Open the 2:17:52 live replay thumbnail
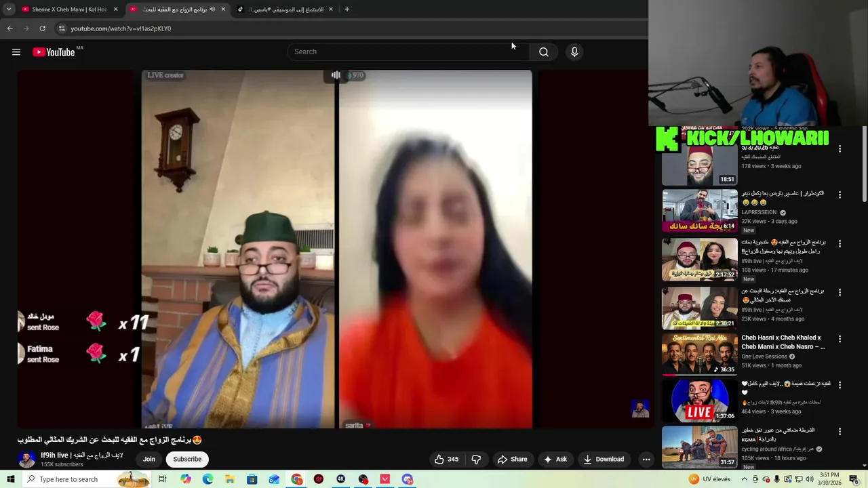This screenshot has width=868, height=488. pos(700,260)
